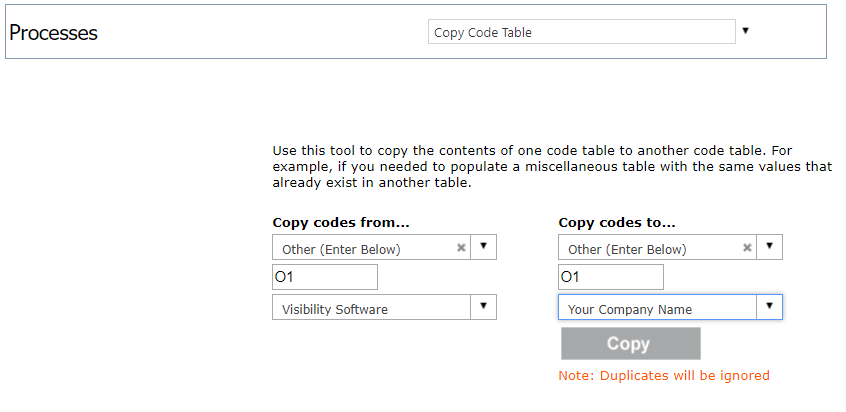Click the O1 field under 'Copy codes from'
The width and height of the screenshot is (846, 412).
tap(325, 277)
